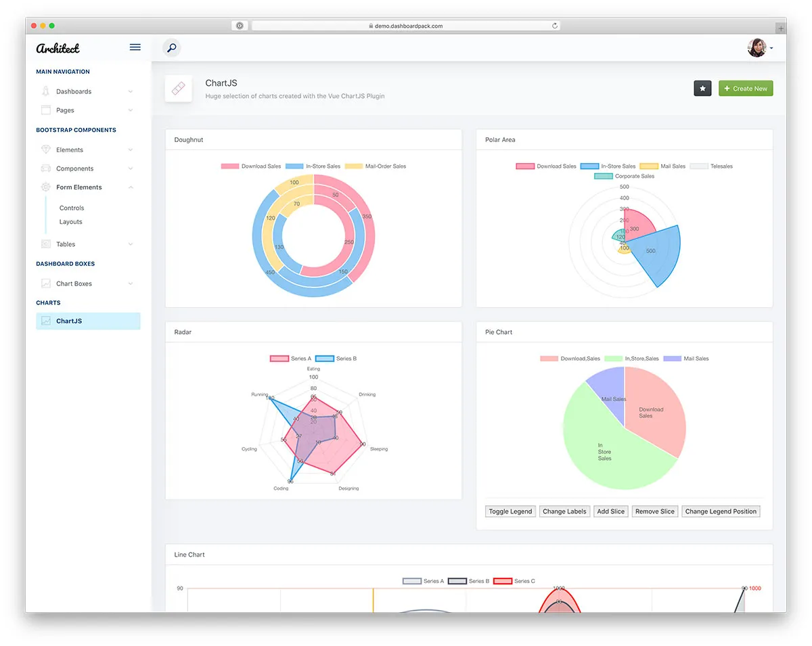
Task: Click Mail Sales color swatch in Pie legend
Action: (x=672, y=359)
